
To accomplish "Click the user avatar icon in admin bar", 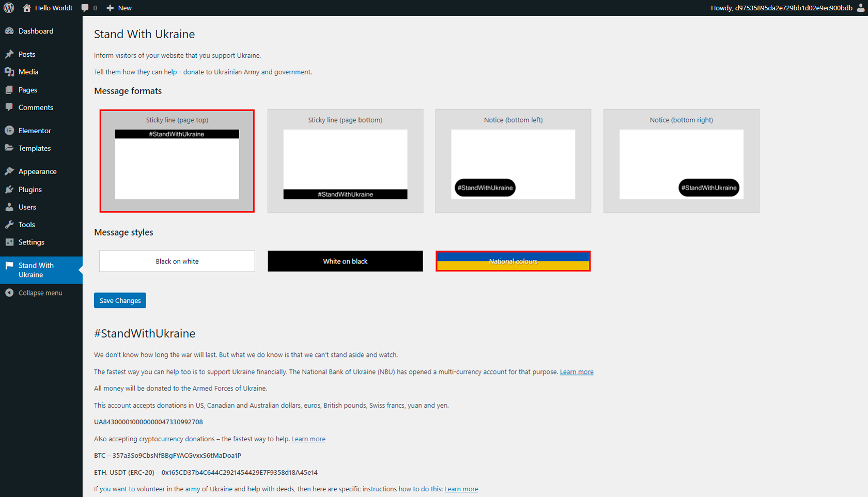I will coord(861,8).
